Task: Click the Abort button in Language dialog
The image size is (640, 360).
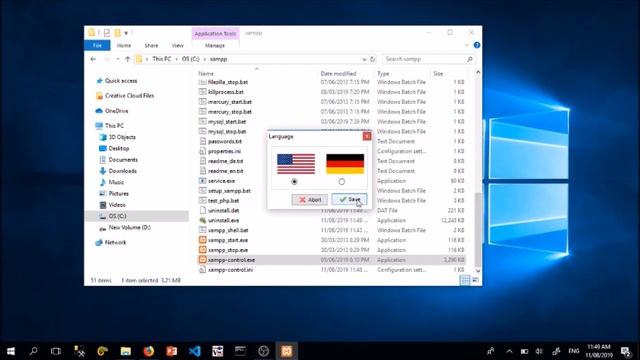Action: tap(310, 200)
